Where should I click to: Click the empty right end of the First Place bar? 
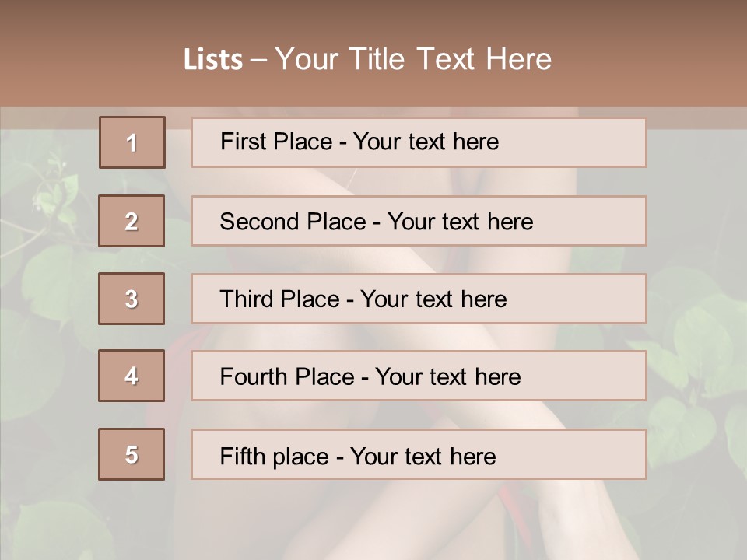pos(591,142)
